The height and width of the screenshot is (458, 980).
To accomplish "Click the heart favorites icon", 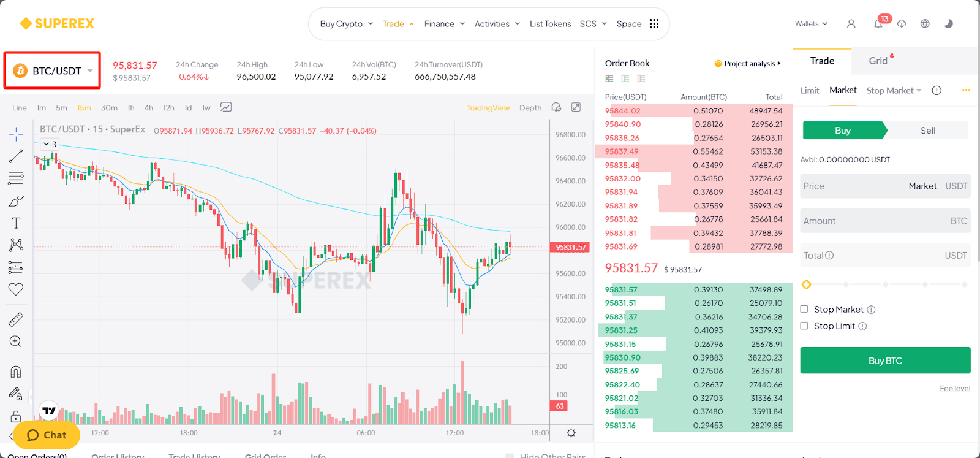I will point(16,289).
